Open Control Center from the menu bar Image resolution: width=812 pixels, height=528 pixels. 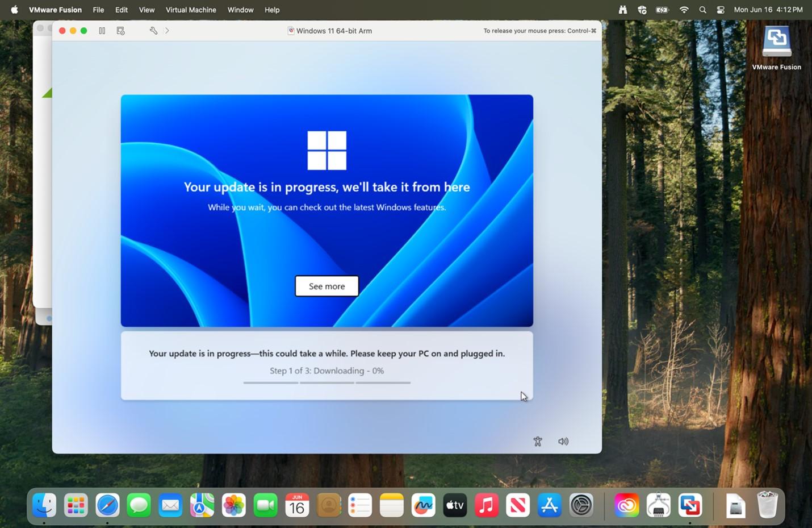pyautogui.click(x=721, y=10)
